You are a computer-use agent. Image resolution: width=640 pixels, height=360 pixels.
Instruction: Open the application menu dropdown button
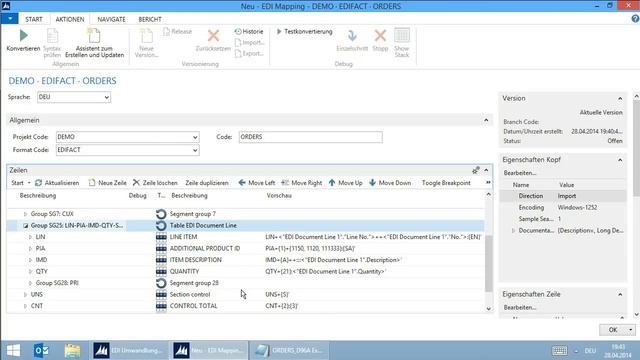(x=9, y=19)
